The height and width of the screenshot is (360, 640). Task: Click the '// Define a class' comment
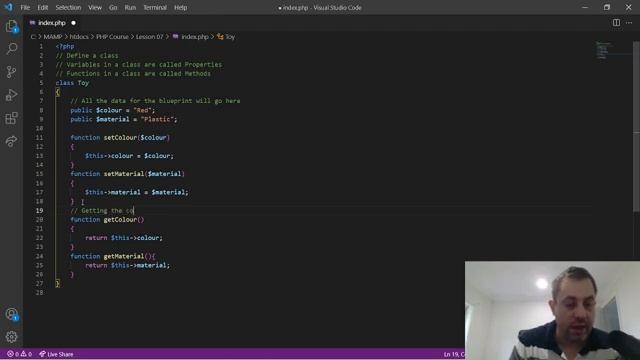[x=87, y=56]
